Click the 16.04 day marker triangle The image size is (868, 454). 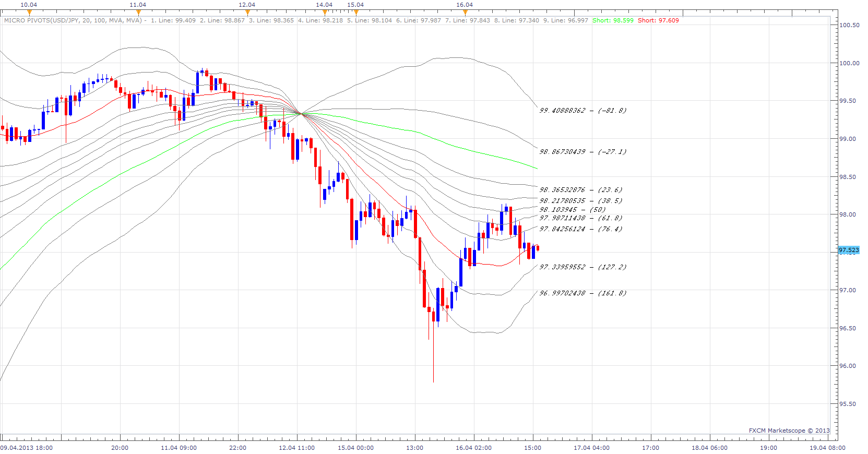(x=465, y=13)
